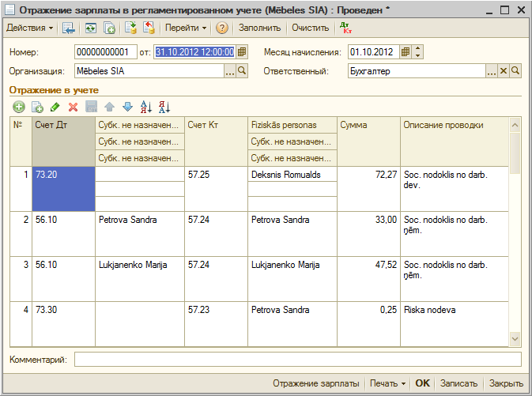The height and width of the screenshot is (396, 532).
Task: Sort rows descending with Я-А icon
Action: pyautogui.click(x=164, y=107)
